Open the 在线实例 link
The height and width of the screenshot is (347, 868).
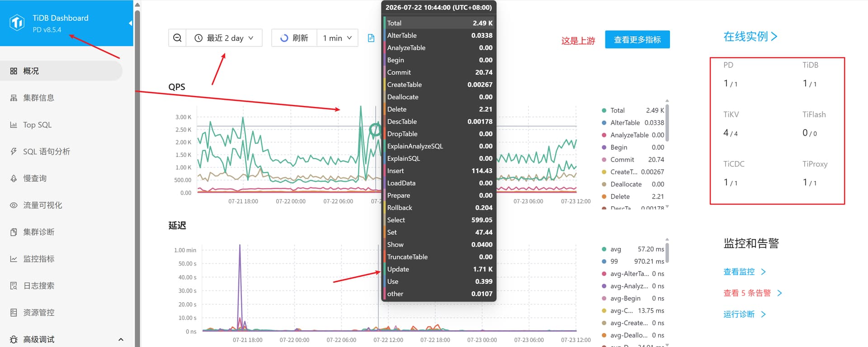750,37
